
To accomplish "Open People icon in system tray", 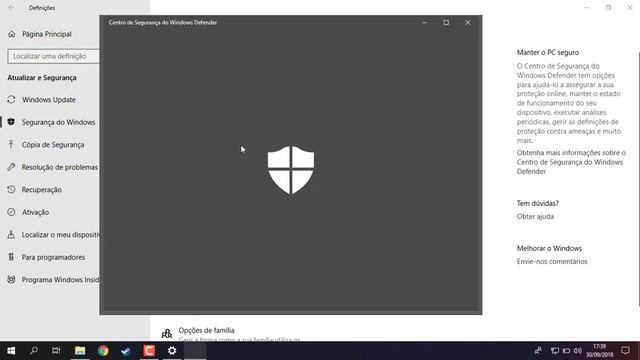I will 538,351.
